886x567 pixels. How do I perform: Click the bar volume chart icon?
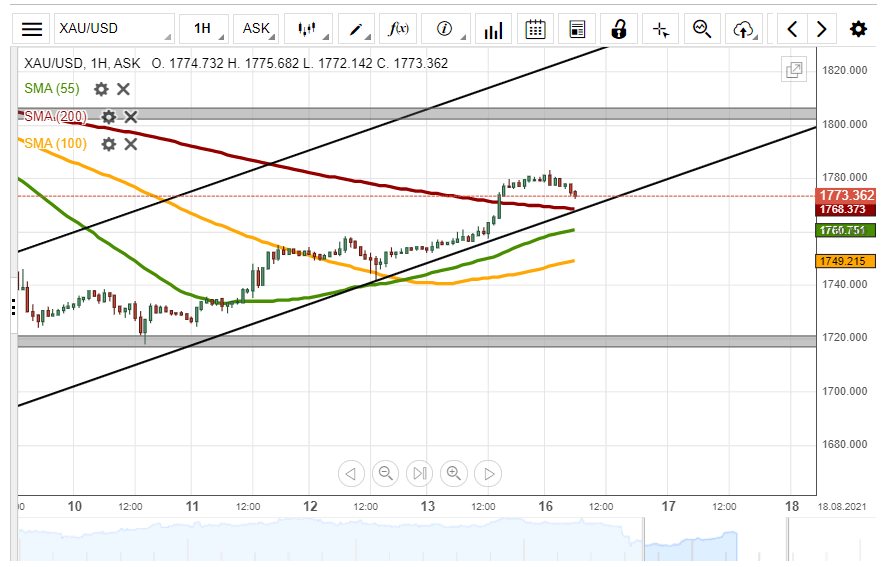coord(493,29)
